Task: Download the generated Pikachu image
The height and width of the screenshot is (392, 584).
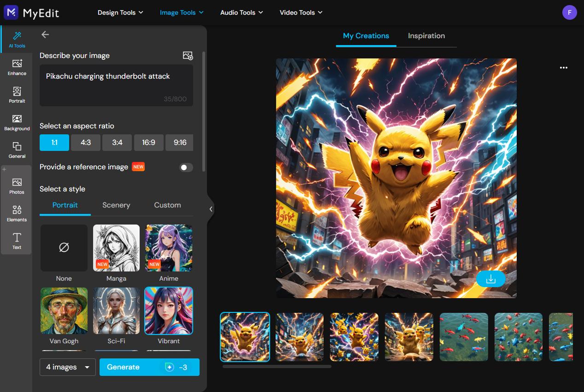Action: point(491,279)
